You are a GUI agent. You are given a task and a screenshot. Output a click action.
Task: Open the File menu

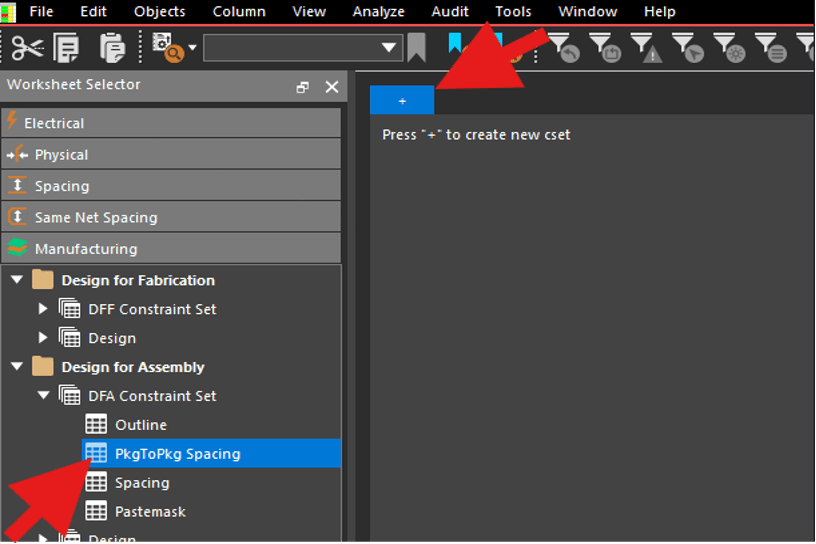pos(41,11)
